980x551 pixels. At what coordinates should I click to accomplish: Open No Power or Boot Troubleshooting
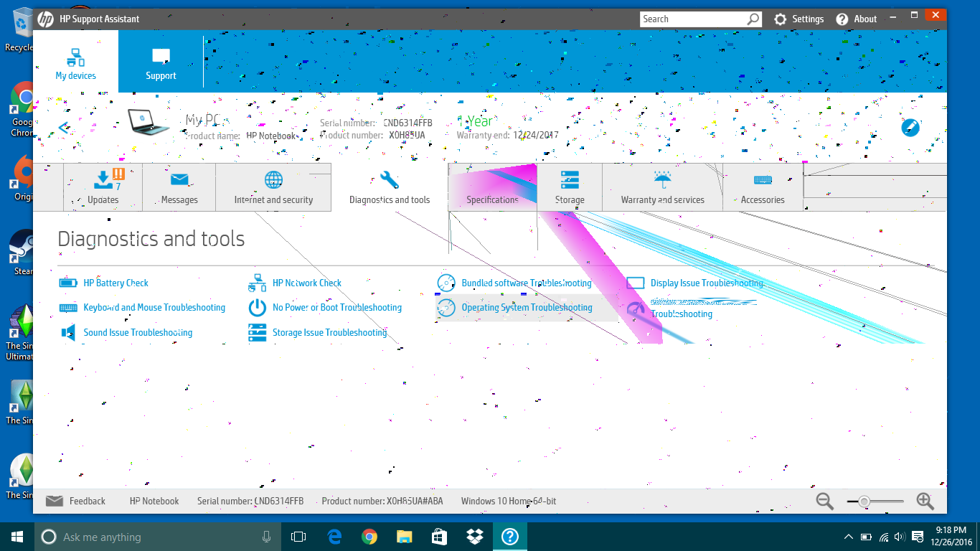pos(337,307)
